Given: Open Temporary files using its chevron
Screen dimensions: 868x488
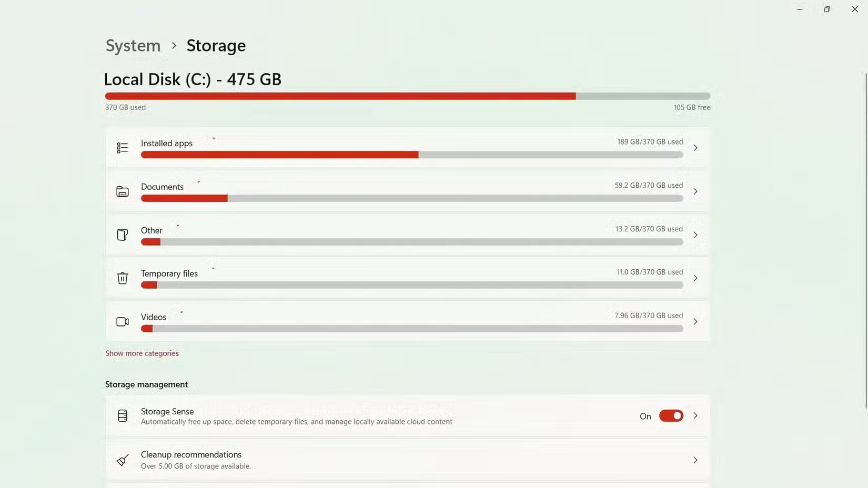Looking at the screenshot, I should click(695, 278).
